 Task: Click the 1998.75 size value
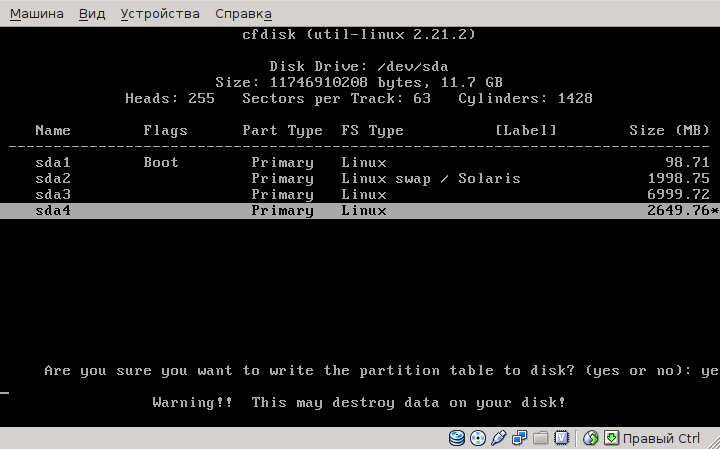pos(679,179)
